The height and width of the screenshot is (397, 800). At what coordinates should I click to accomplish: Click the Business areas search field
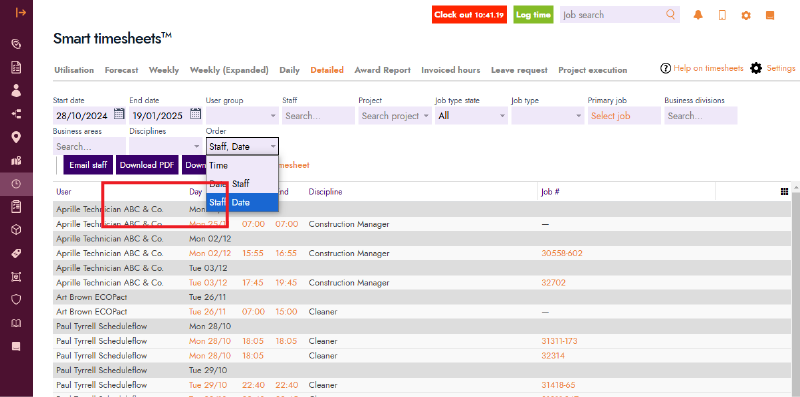[89, 146]
